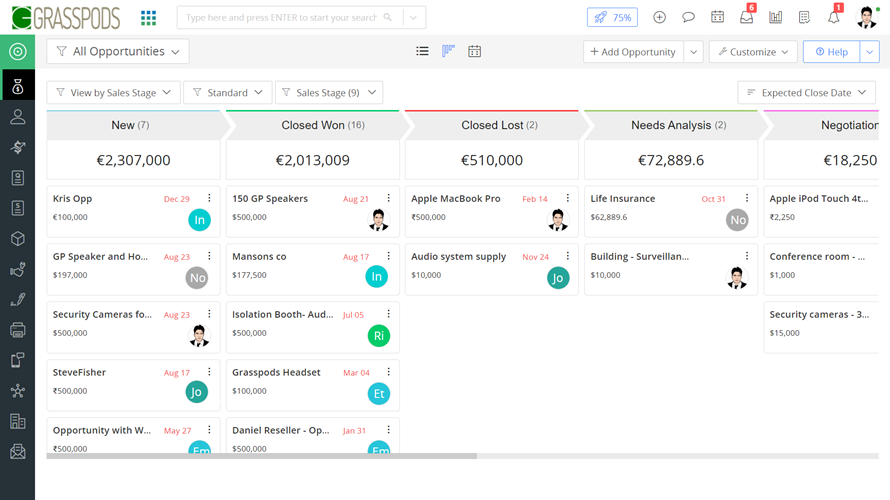
Task: Open the apps grid launcher
Action: 148,18
